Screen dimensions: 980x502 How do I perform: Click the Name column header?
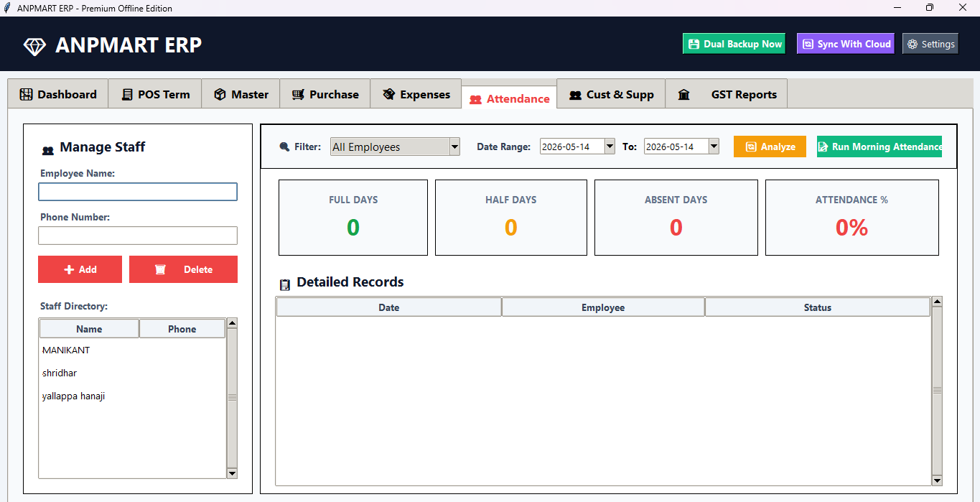point(89,329)
